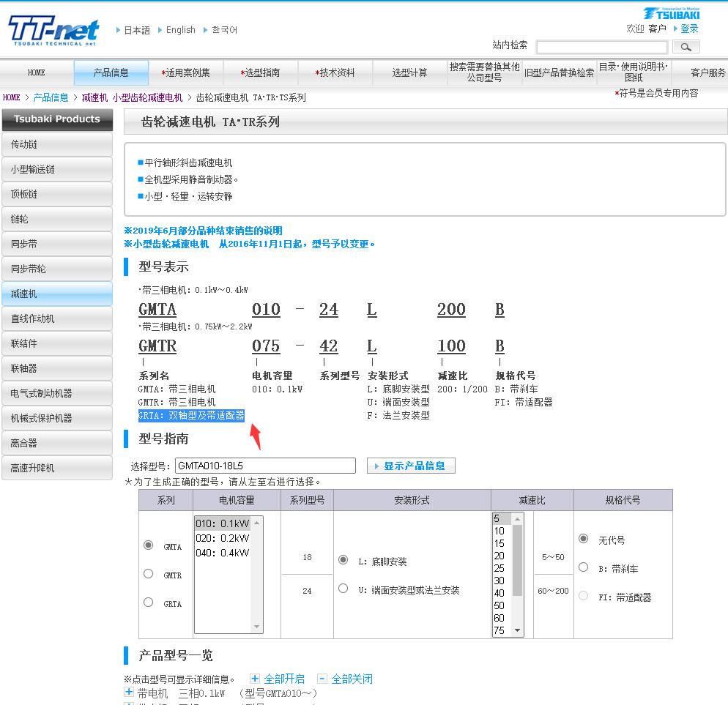Screen dimensions: 728x705
Task: Click the plus icon beside 带电机 三相0.1kW
Action: point(130,692)
